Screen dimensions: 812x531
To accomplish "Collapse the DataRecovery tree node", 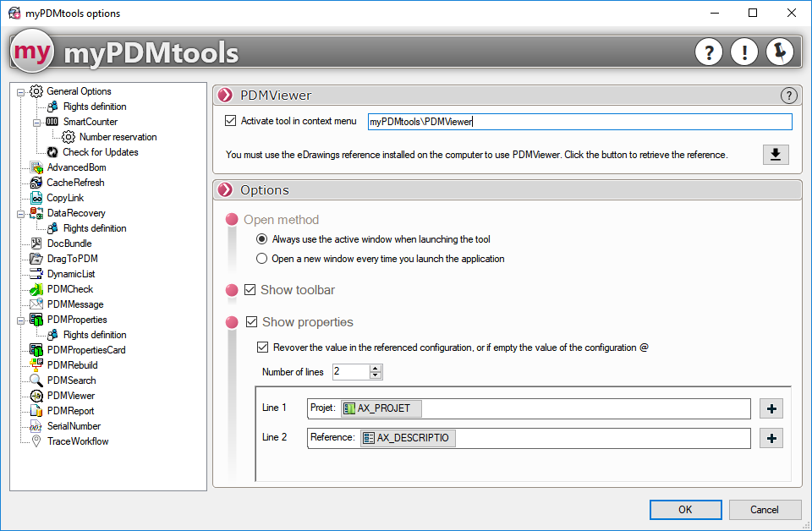I will point(21,213).
